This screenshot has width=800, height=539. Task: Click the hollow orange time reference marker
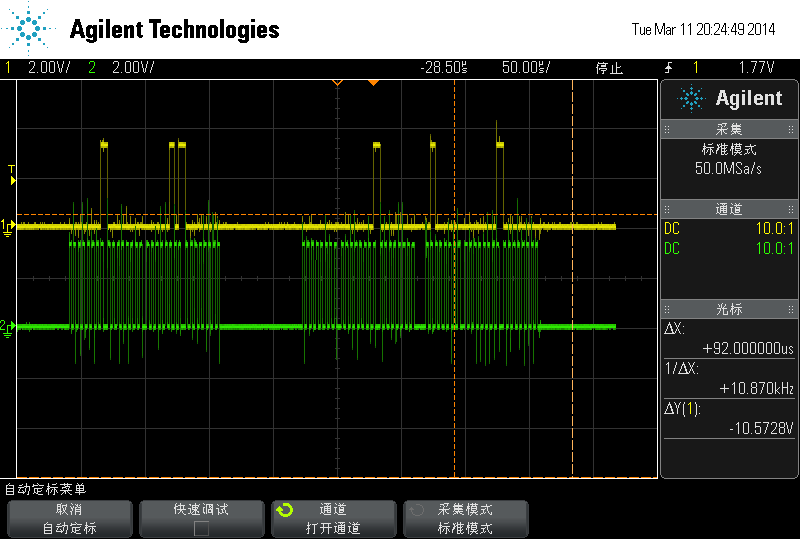(x=337, y=83)
